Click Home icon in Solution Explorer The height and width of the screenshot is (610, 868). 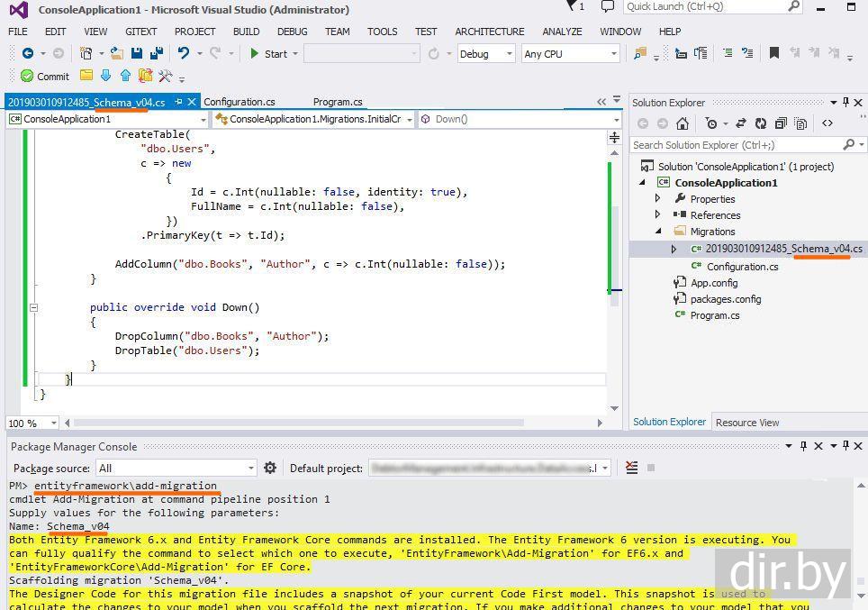pos(683,123)
